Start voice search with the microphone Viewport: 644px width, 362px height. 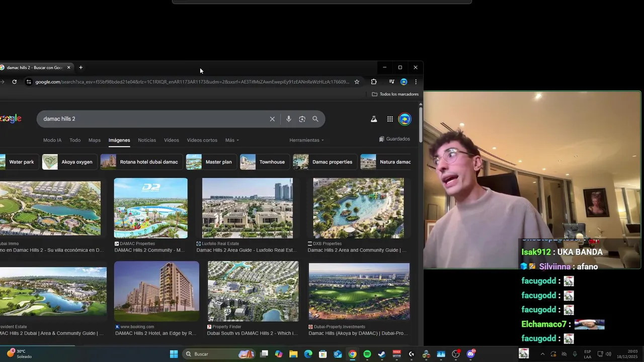click(x=288, y=119)
